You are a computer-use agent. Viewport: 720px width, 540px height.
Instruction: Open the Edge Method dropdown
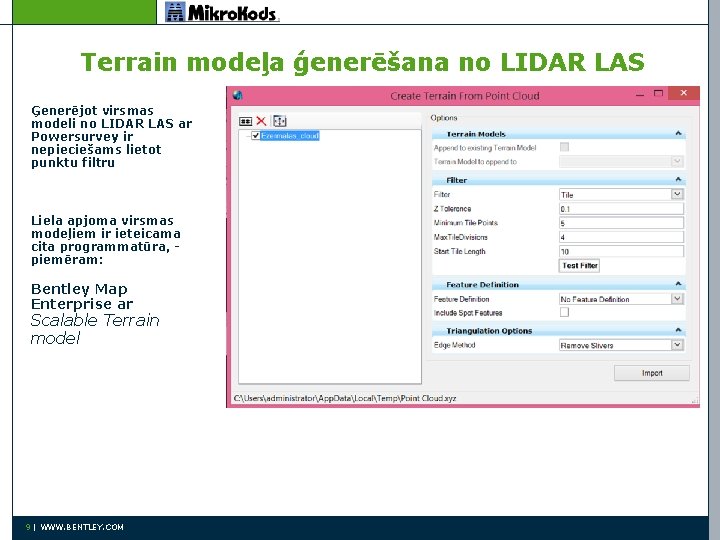[677, 345]
